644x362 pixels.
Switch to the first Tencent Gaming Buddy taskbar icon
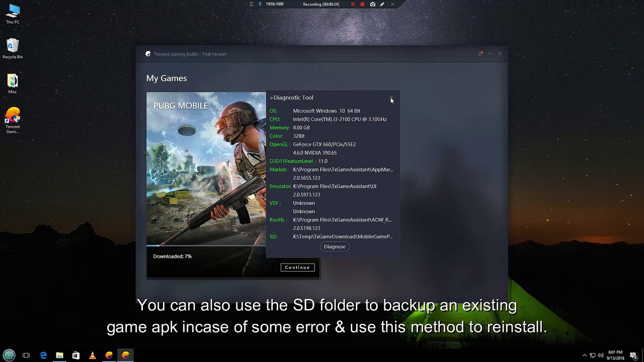click(109, 355)
